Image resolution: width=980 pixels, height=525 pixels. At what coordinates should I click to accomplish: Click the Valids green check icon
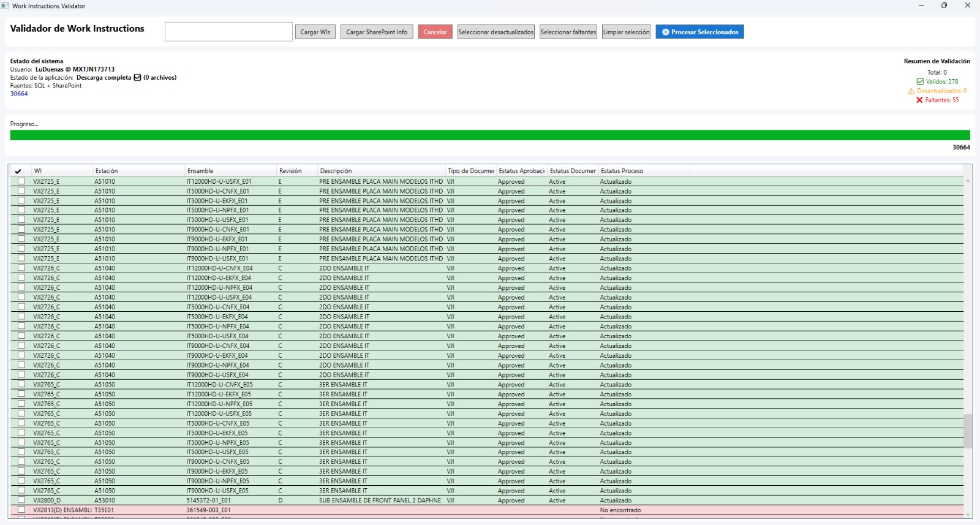coord(920,81)
